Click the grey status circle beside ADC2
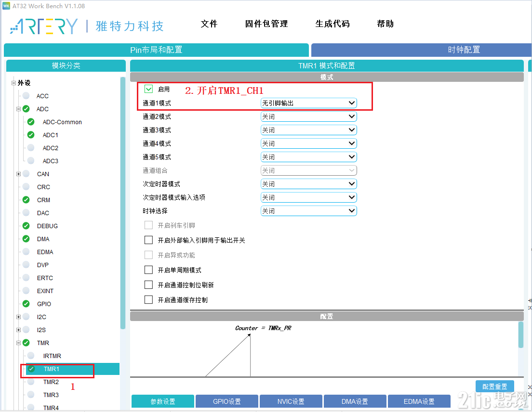 pyautogui.click(x=31, y=148)
